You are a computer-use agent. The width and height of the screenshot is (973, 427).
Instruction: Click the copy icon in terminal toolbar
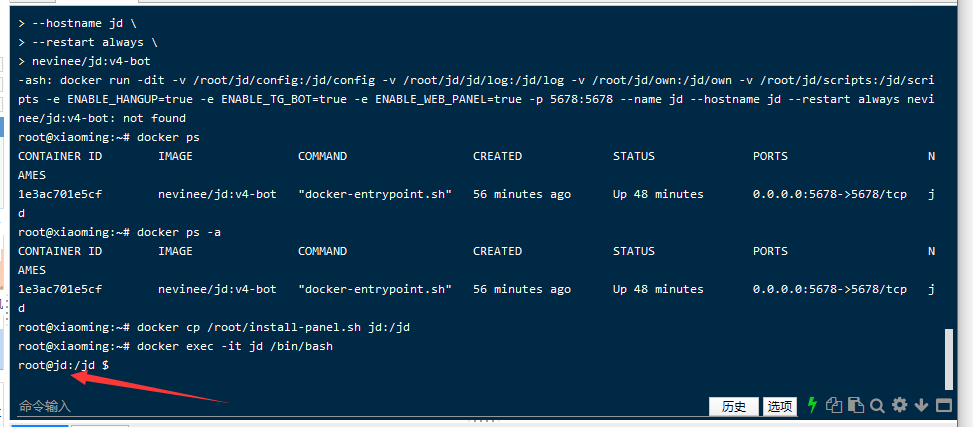click(x=835, y=405)
